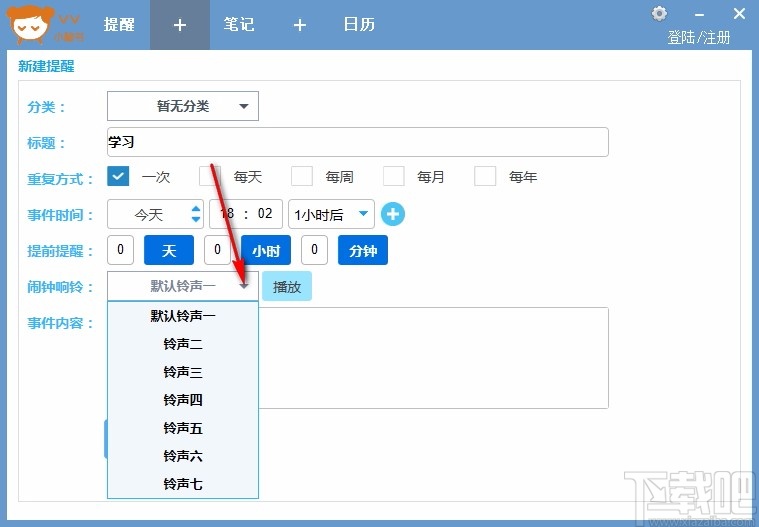Image resolution: width=759 pixels, height=527 pixels.
Task: Click the event time field 18 : 02
Action: tap(246, 214)
